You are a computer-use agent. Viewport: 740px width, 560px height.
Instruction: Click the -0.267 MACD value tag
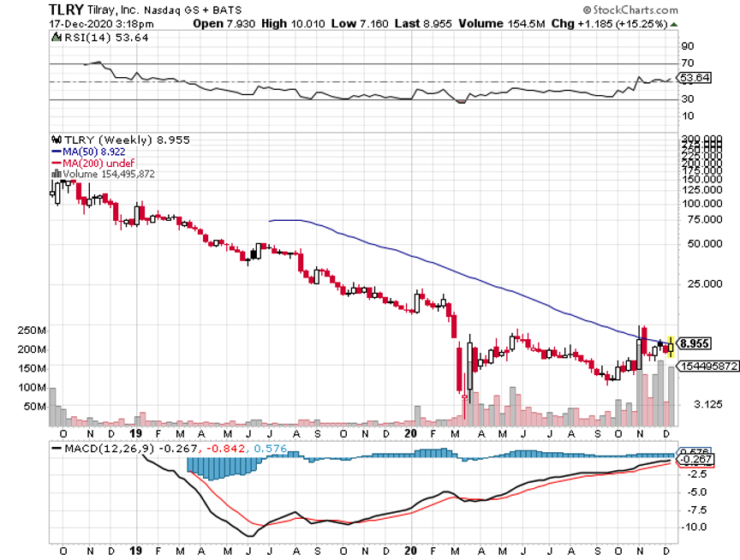[692, 460]
